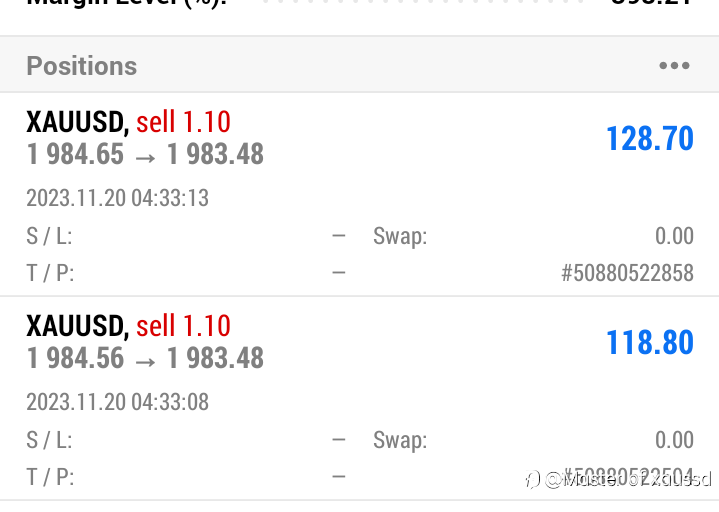Click timestamp 2023.11.20 04:33:08
Image resolution: width=719 pixels, height=512 pixels.
pos(117,402)
